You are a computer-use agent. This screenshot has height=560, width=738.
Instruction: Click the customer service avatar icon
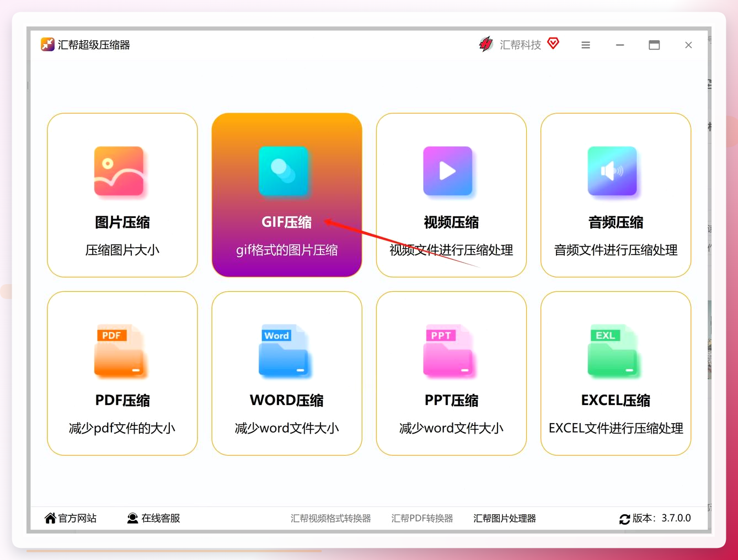(x=132, y=518)
